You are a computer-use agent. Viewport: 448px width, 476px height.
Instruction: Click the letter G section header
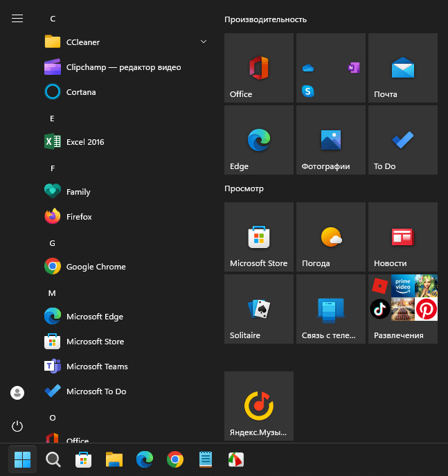tap(52, 243)
